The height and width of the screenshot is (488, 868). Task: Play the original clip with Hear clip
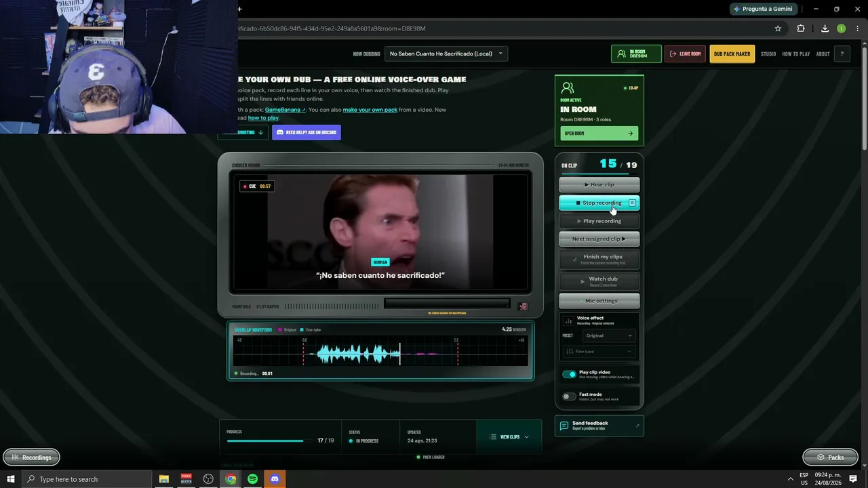599,184
